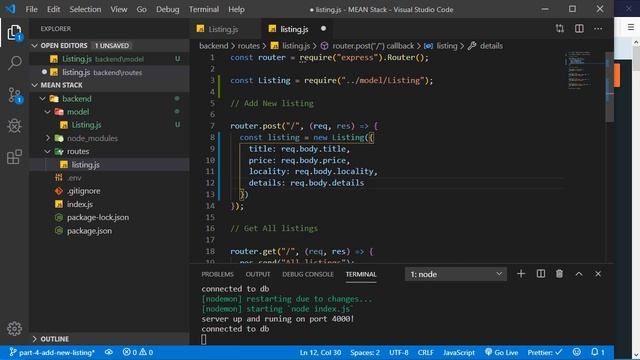Open the Help menu
This screenshot has height=360, width=640.
[x=236, y=9]
